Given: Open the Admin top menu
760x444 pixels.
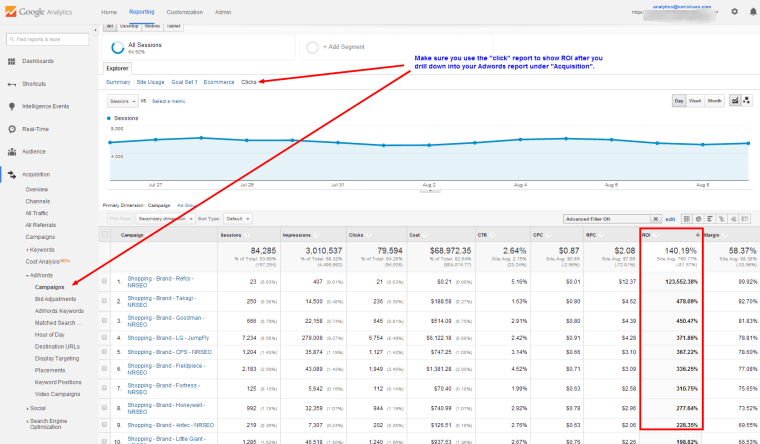Looking at the screenshot, I should tap(223, 12).
